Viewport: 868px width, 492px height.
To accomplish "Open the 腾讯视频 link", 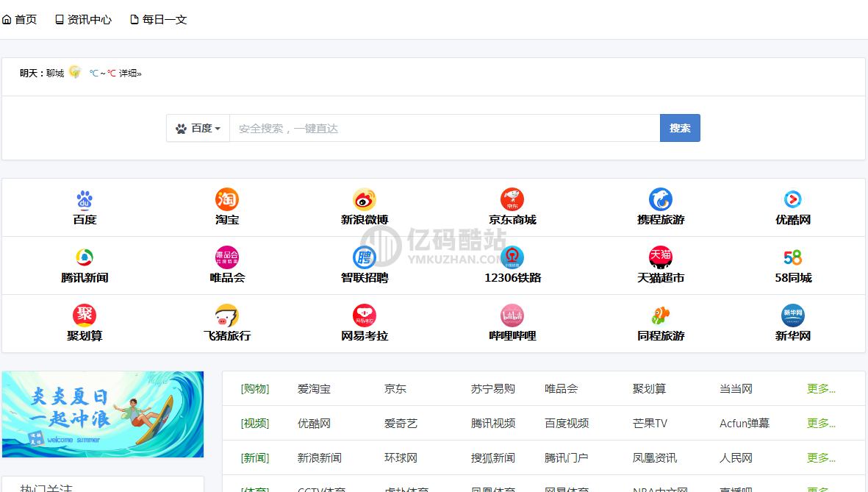I will pos(492,424).
